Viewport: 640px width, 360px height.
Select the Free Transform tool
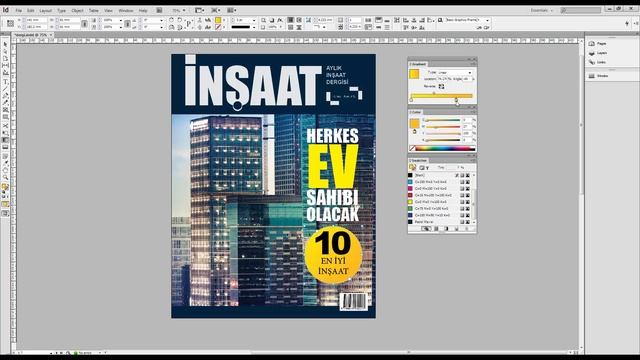pyautogui.click(x=5, y=133)
